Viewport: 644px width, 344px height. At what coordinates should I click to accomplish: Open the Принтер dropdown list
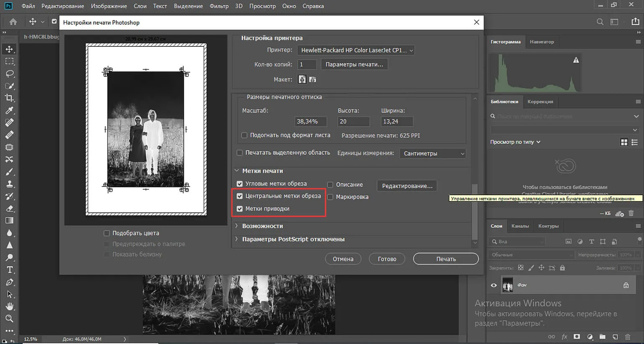click(355, 50)
